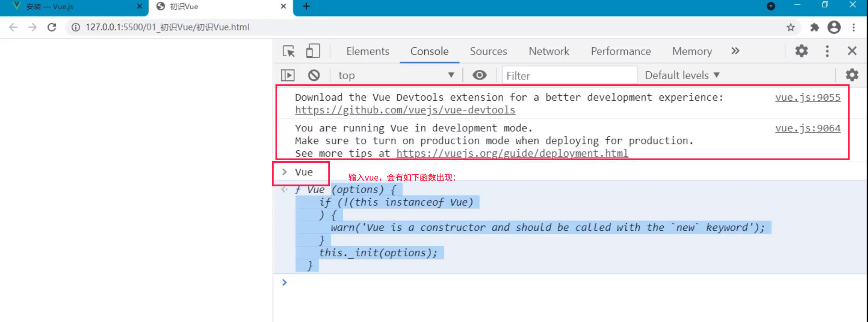Open the Default levels dropdown
Screen dimensions: 868x322
682,75
